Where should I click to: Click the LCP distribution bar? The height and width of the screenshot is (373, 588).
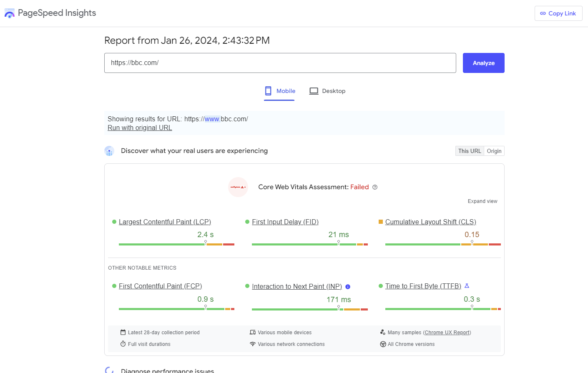176,244
